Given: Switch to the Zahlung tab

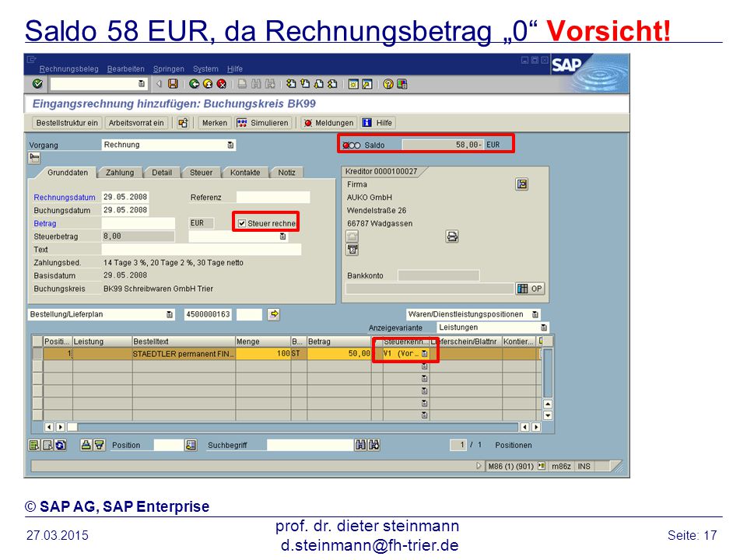Looking at the screenshot, I should pos(120,173).
